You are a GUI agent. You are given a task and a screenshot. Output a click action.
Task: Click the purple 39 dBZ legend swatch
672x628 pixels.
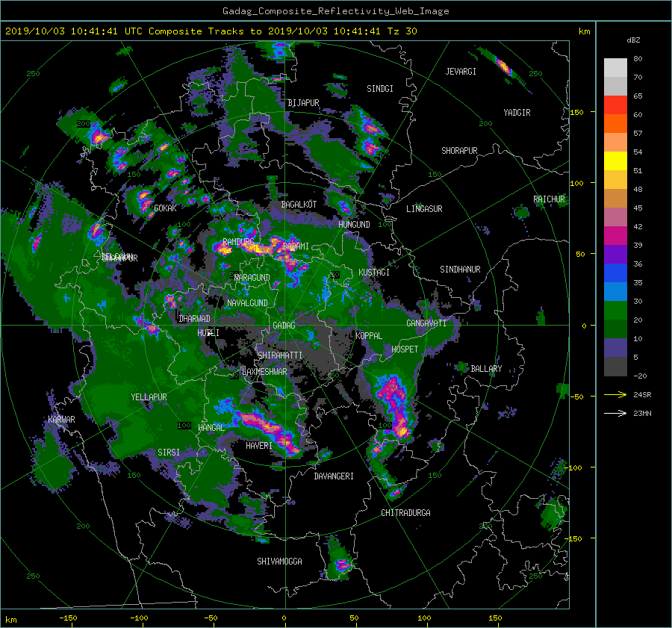[615, 254]
